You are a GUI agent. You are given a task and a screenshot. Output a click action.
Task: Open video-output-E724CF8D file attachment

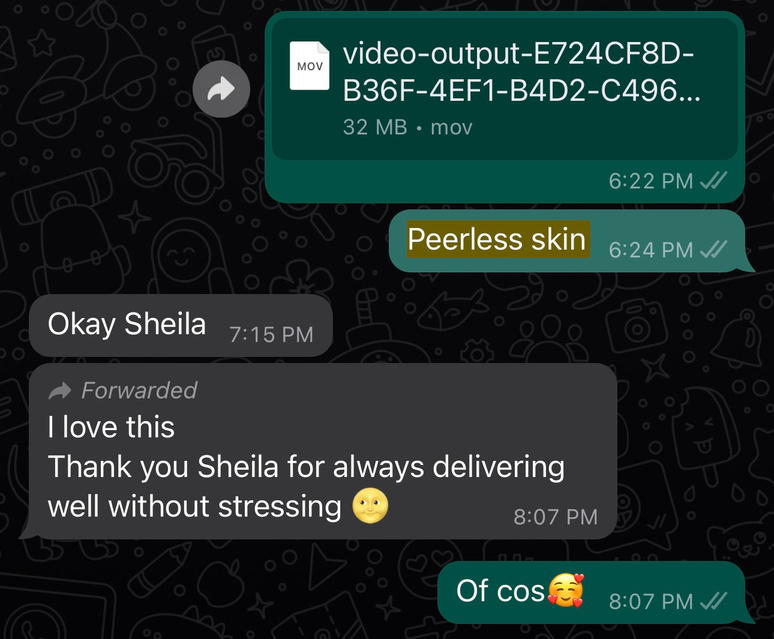point(504,85)
